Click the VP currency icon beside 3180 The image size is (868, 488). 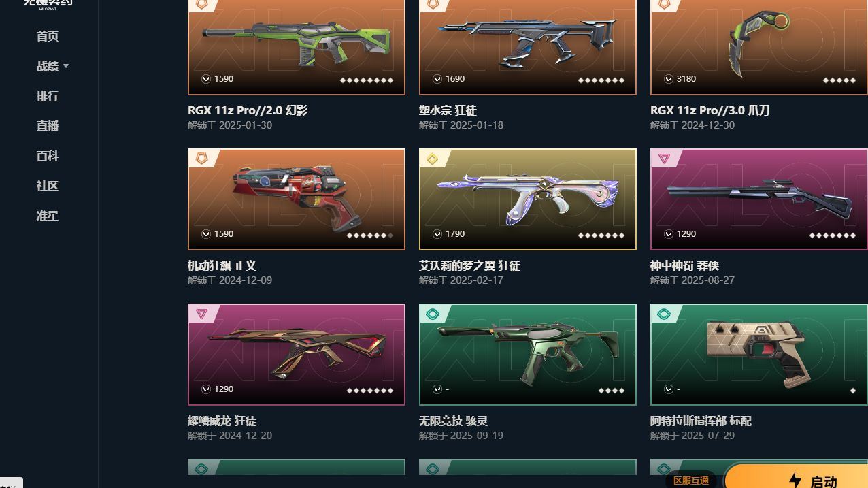(x=669, y=79)
